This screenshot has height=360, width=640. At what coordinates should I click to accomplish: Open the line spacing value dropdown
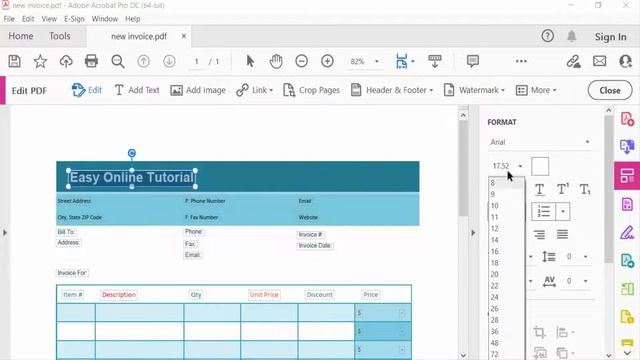click(585, 257)
